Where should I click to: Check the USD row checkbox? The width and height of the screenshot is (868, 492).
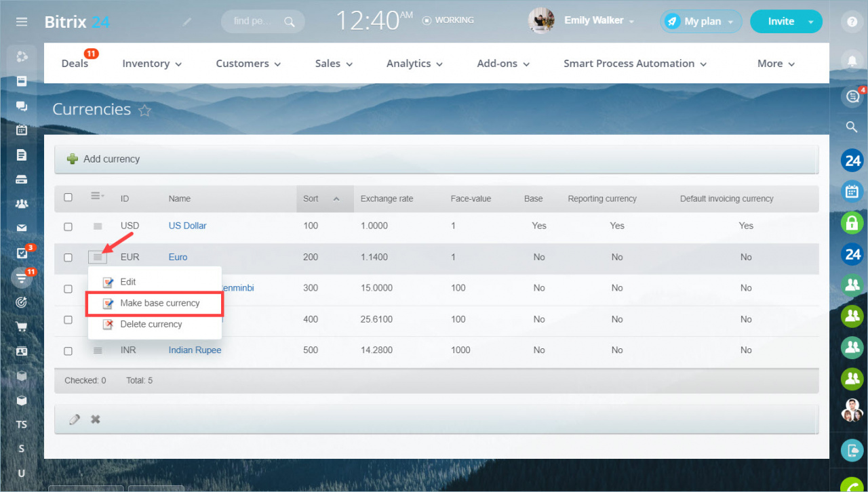68,226
